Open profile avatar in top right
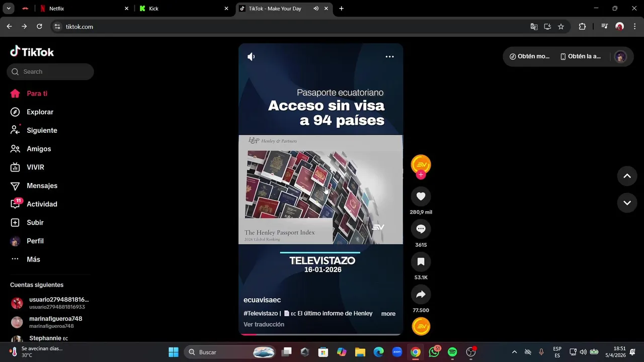Screen dimensions: 644x362 coord(620,57)
